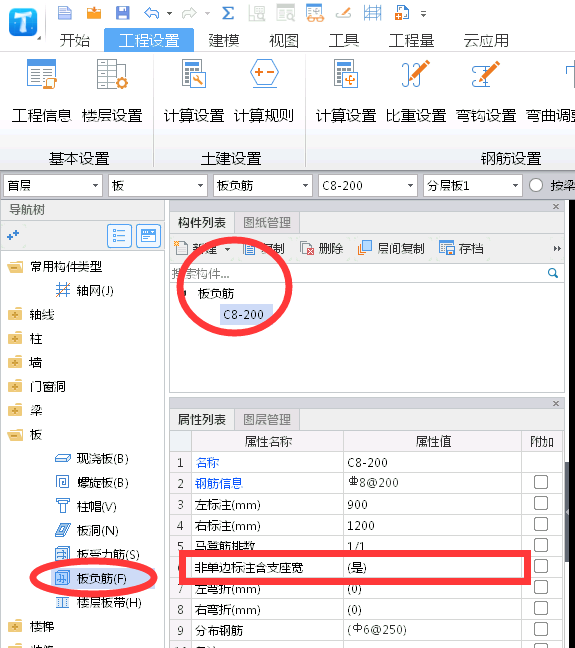Check the 附加 box for 右标注(mm)
The height and width of the screenshot is (648, 575).
[541, 524]
